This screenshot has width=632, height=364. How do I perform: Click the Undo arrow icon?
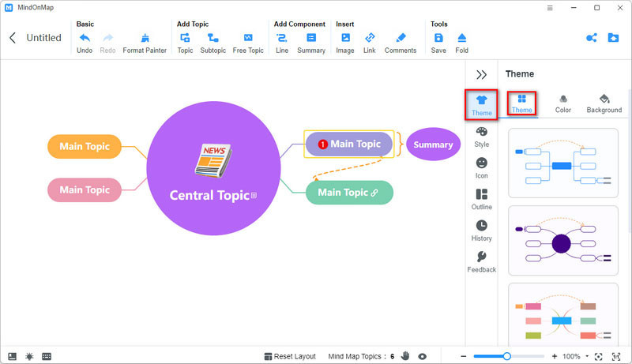[x=85, y=38]
